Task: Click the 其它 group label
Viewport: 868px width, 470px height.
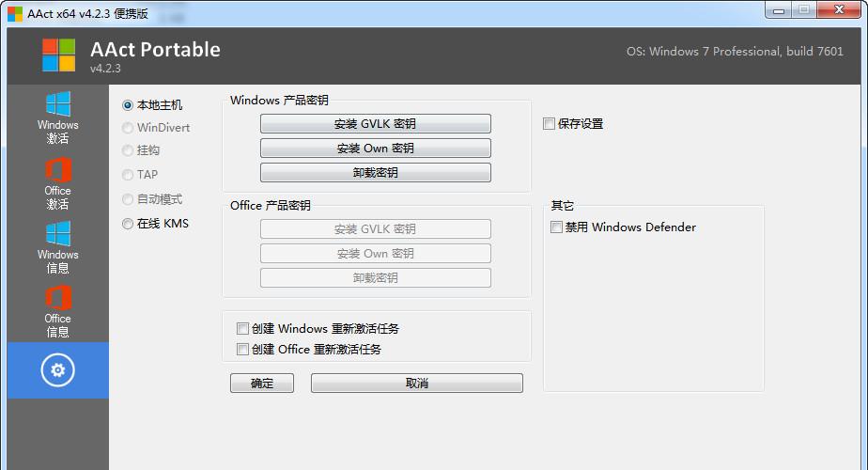Action: click(x=562, y=206)
